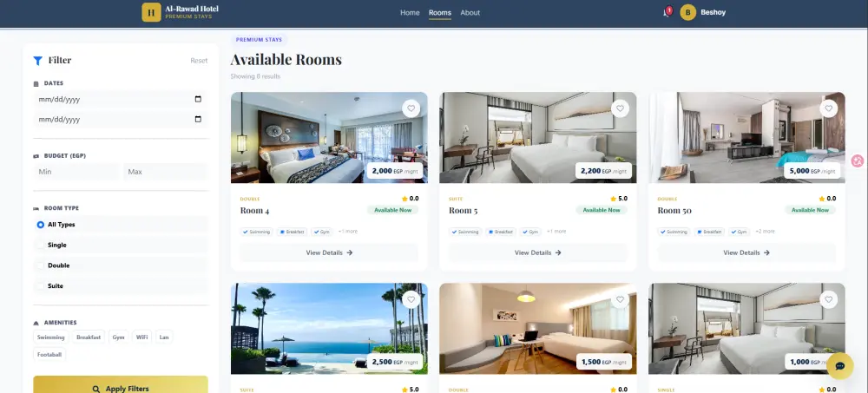
Task: Click the Swimming tag on Room 4 card
Action: pos(256,232)
